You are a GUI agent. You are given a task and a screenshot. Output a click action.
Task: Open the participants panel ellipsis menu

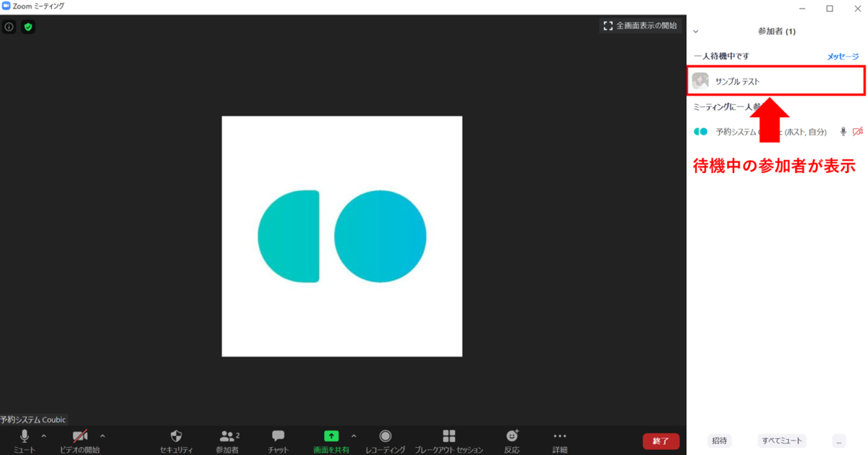(x=839, y=441)
